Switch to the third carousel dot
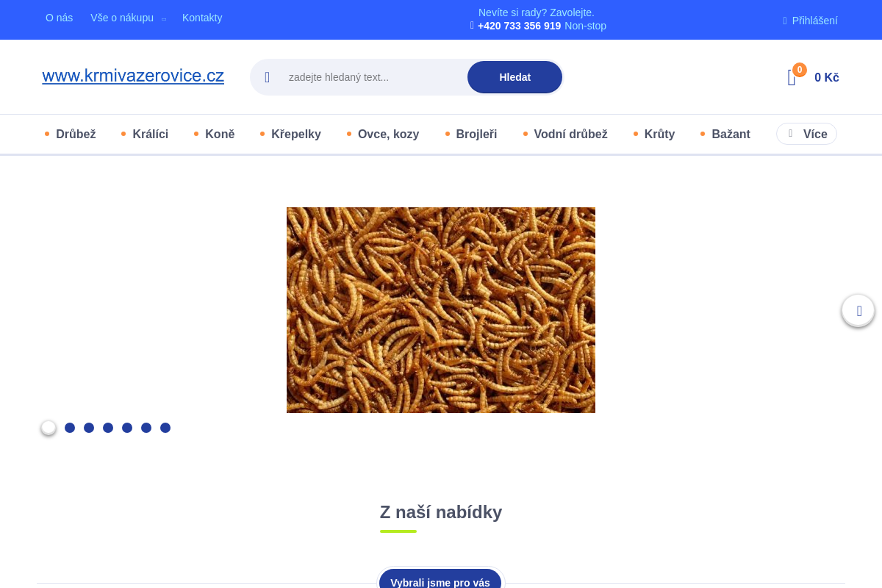The height and width of the screenshot is (588, 882). click(x=89, y=428)
